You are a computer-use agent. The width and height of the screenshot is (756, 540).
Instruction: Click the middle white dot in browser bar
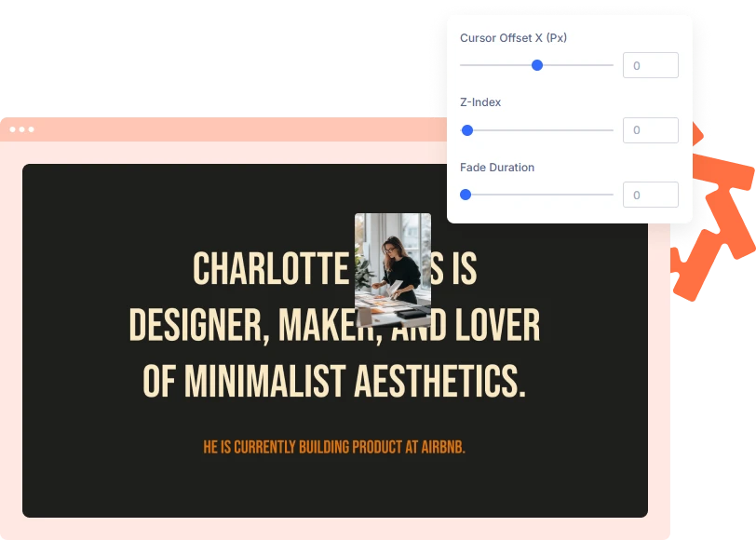pyautogui.click(x=21, y=129)
